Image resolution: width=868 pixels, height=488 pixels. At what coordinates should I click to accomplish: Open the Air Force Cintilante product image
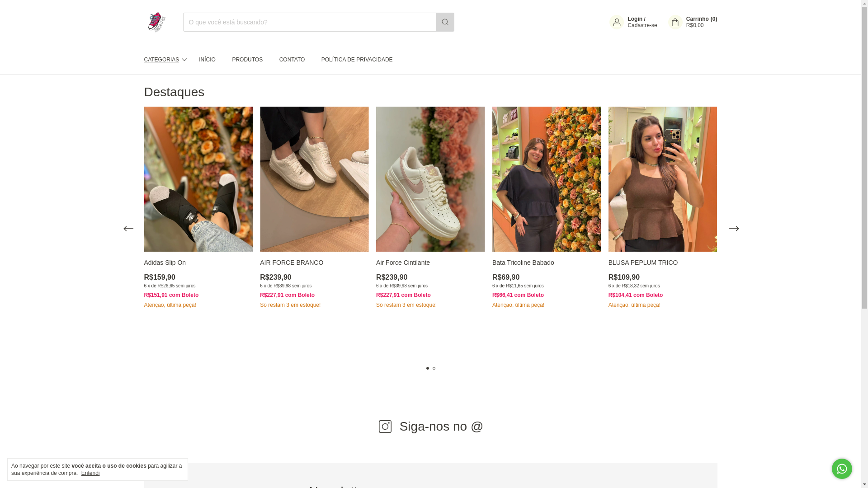click(430, 179)
